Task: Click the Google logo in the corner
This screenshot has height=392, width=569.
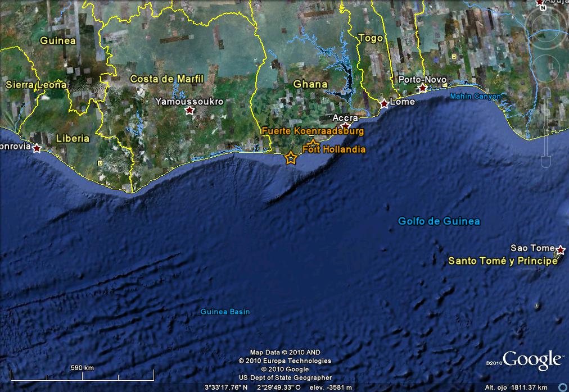Action: tap(532, 359)
